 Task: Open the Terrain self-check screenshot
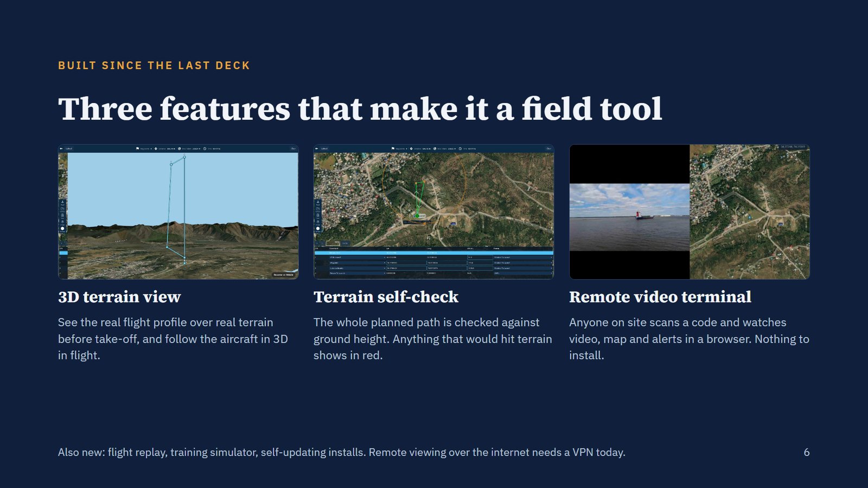click(x=433, y=212)
